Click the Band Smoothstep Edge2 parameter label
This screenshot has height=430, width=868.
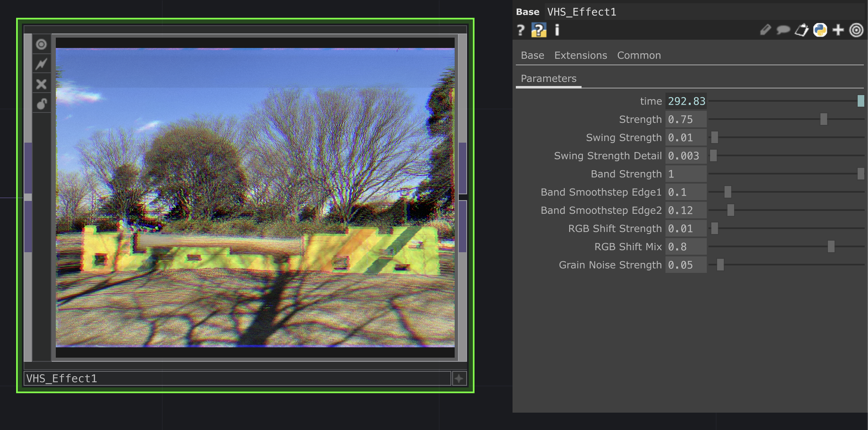tap(601, 210)
